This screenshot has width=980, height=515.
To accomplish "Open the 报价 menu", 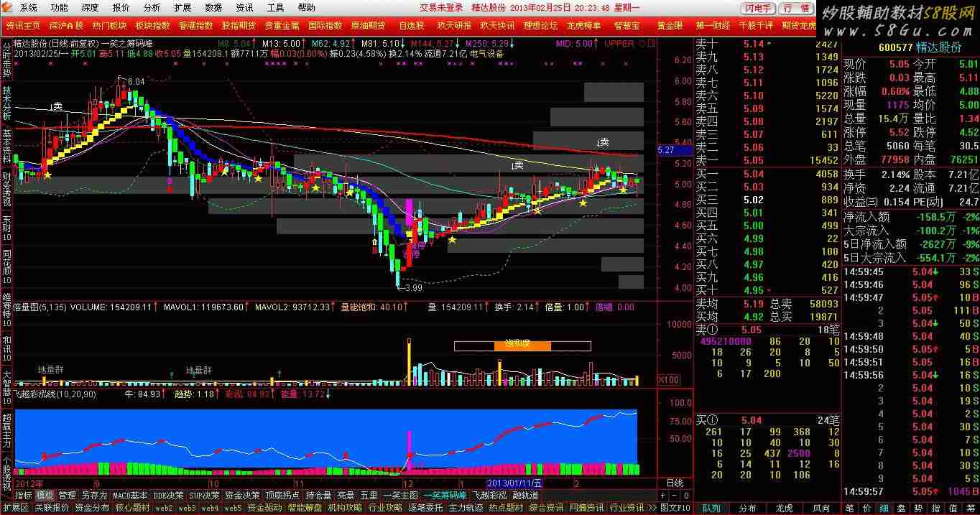I will 121,8.
